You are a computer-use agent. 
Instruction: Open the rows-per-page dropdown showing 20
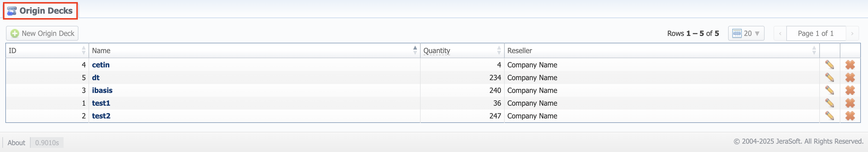746,33
